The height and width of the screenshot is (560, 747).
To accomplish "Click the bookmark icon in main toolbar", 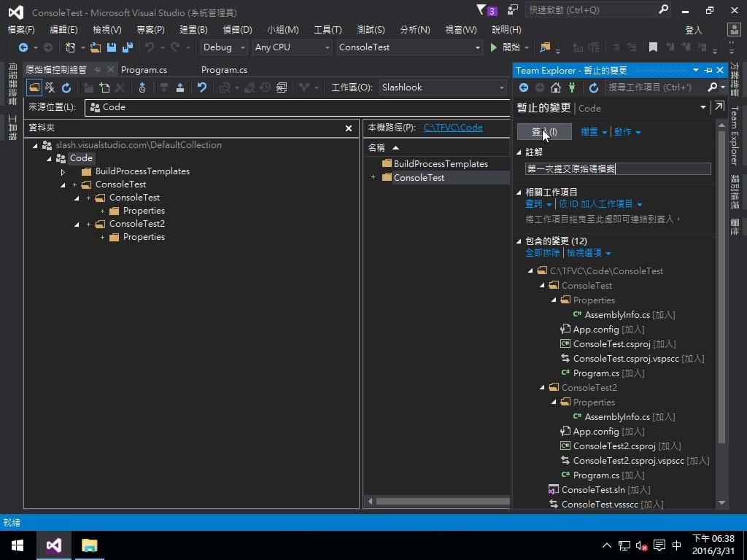I will tap(653, 47).
